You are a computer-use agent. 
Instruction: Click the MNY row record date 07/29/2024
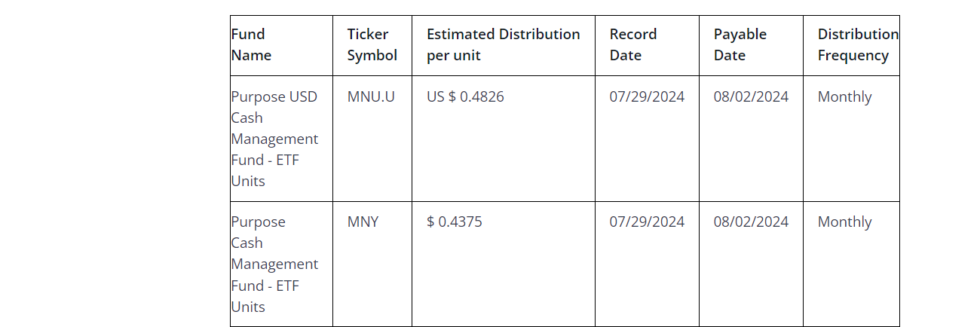point(647,222)
